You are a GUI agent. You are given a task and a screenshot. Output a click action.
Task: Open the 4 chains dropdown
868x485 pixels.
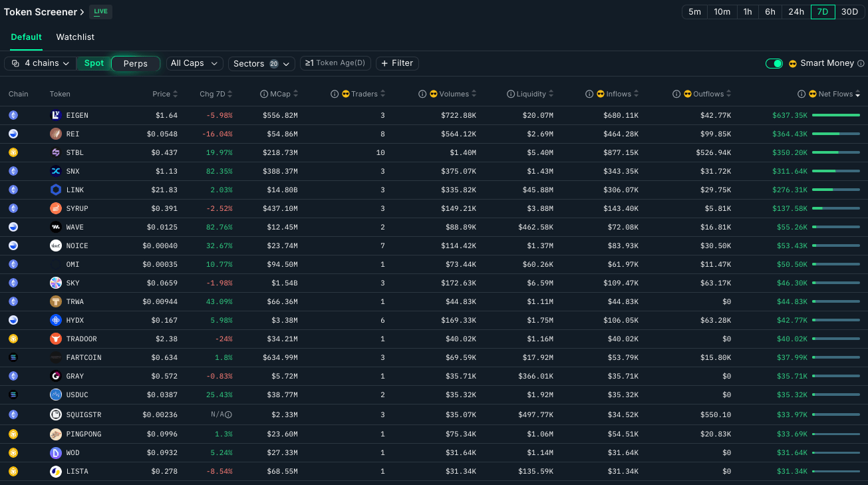(41, 63)
